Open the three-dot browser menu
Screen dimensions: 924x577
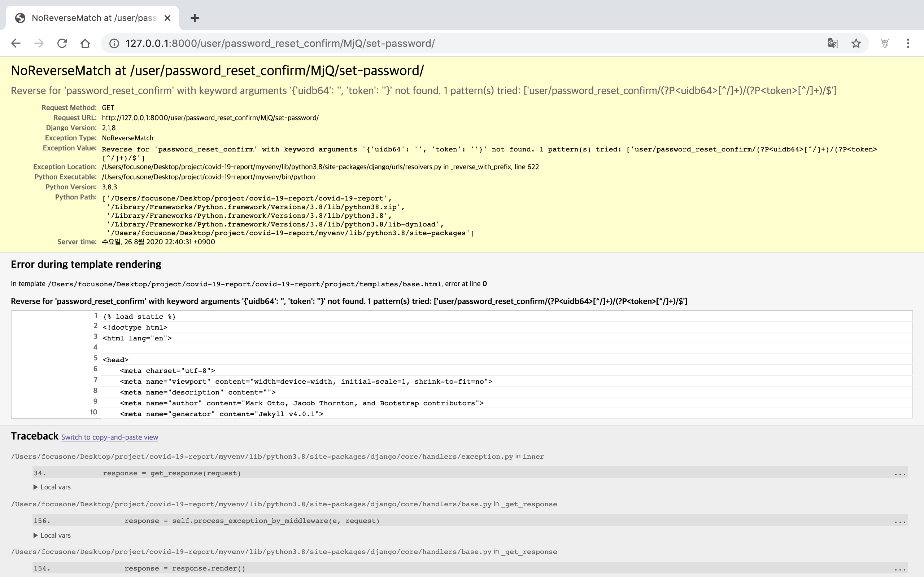[908, 43]
